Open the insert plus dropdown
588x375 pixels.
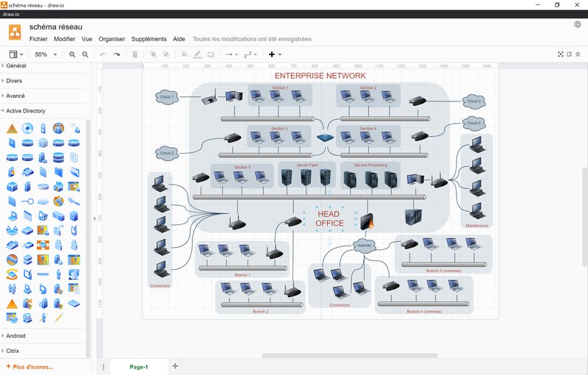click(x=275, y=54)
